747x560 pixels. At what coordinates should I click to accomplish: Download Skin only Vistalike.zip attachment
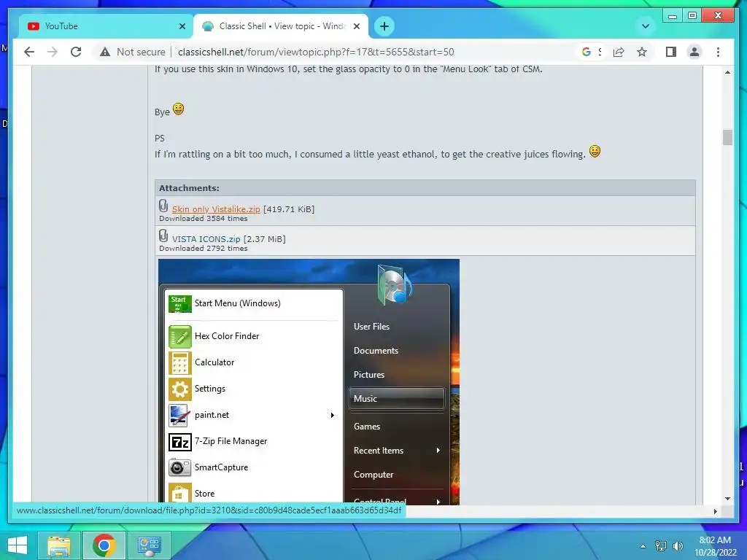point(216,209)
